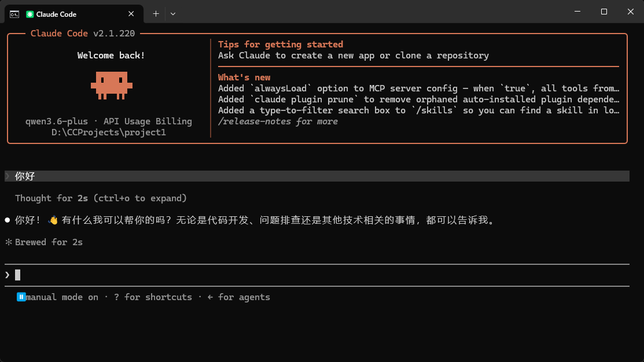The image size is (644, 362).
Task: Click the 'Brewed for 2s' status line
Action: (x=49, y=242)
